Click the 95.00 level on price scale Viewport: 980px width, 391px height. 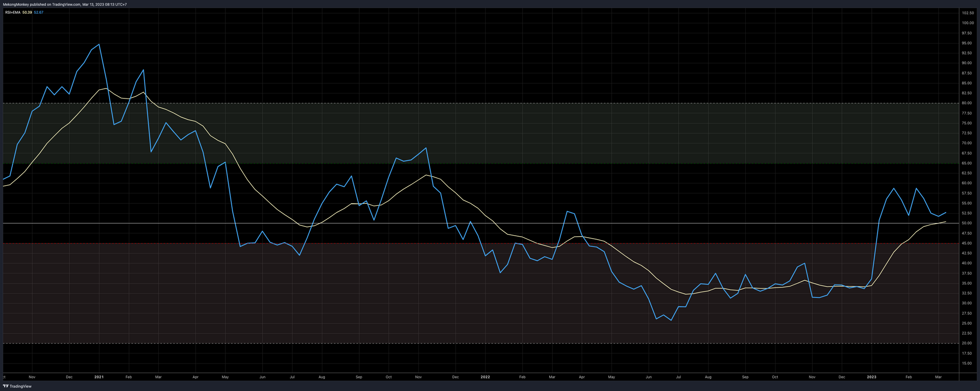point(968,43)
